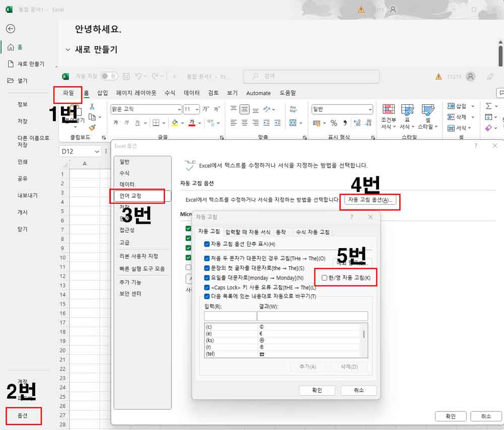Click the increase decimal icon
The height and width of the screenshot is (430, 504).
(357, 123)
